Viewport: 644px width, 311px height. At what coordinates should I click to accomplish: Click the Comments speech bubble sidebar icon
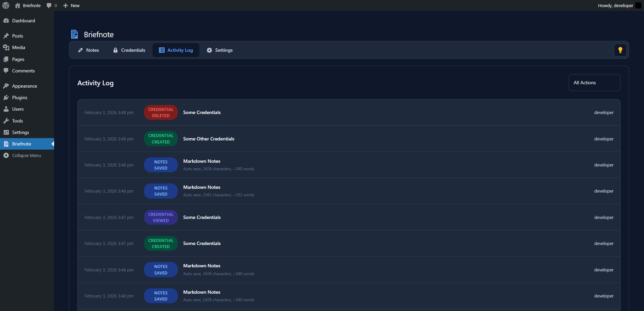(6, 71)
